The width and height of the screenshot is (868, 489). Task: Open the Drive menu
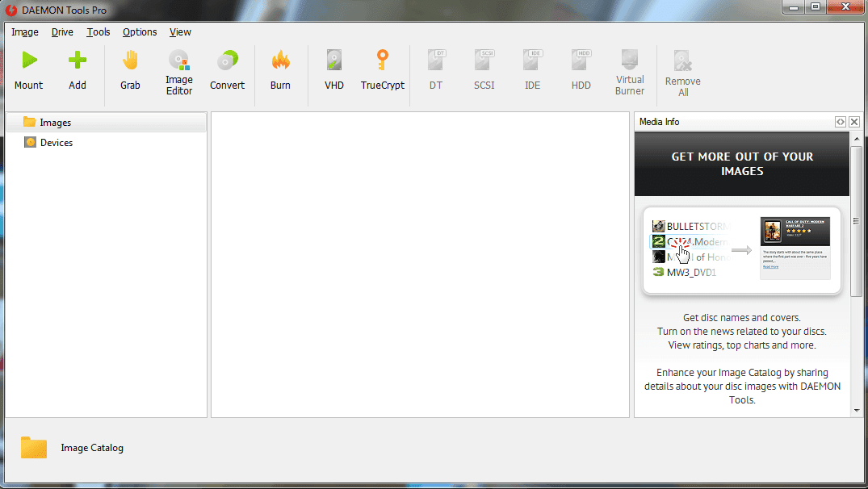[x=62, y=32]
